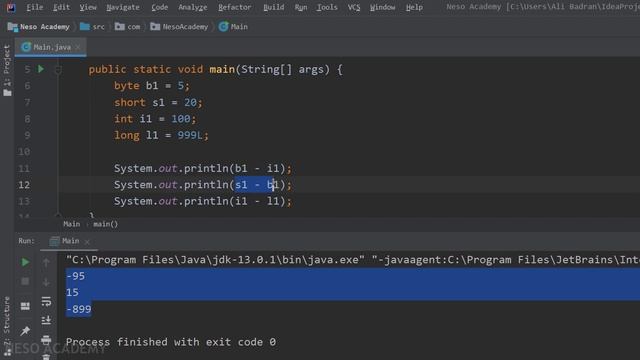Click the Restore Layout icon in Run panel
The image size is (640, 360).
point(25,306)
